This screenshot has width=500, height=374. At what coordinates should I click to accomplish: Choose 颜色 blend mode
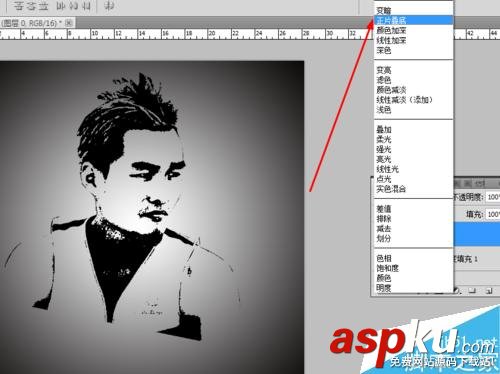tap(413, 278)
